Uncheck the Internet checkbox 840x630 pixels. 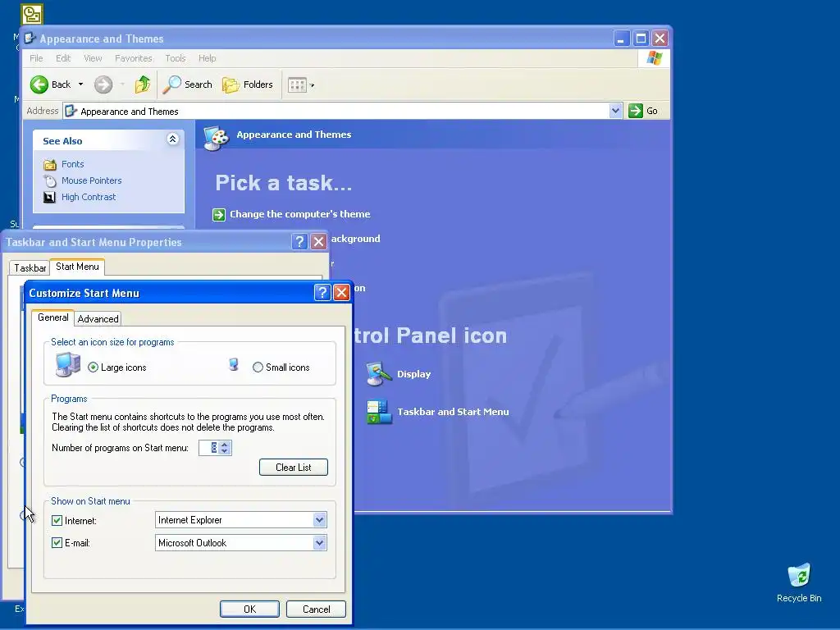pos(57,520)
